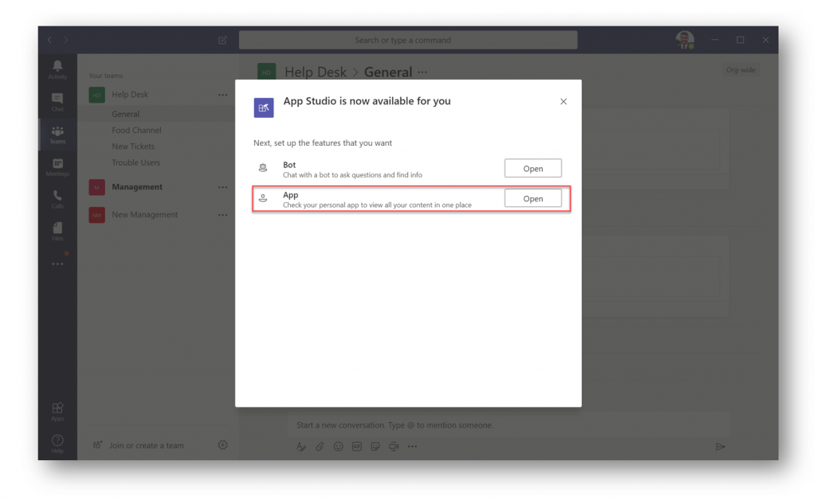This screenshot has width=816, height=504.
Task: Click the Help Desk breadcrumb in header
Action: tap(316, 72)
